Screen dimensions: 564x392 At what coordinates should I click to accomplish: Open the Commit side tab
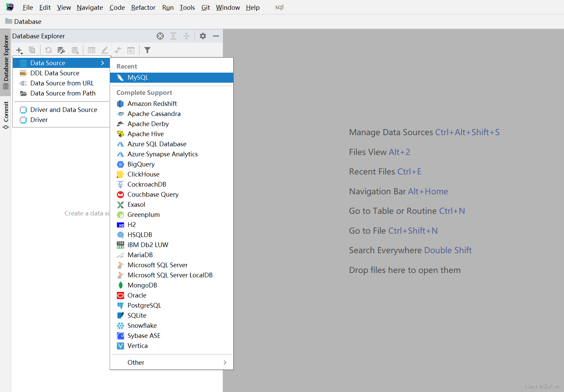pos(6,115)
